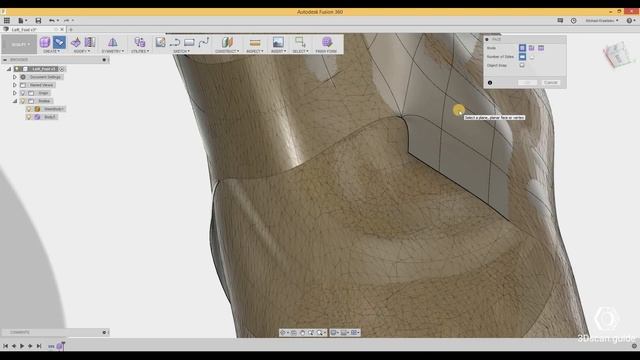Image resolution: width=640 pixels, height=360 pixels.
Task: Collapse the Browser panel header
Action: 5,60
